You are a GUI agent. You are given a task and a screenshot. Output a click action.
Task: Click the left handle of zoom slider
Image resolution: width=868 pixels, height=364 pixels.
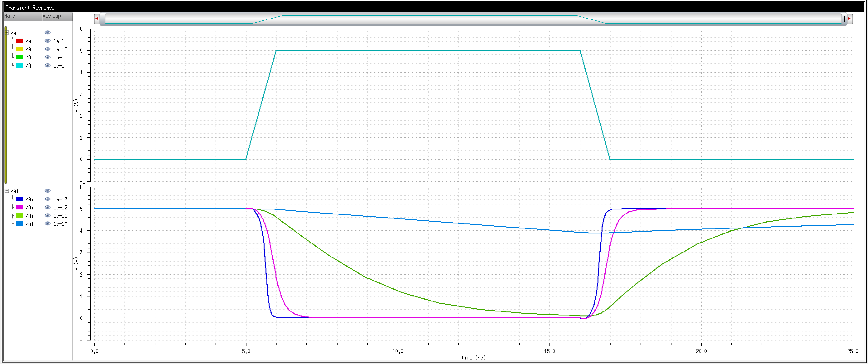(103, 19)
